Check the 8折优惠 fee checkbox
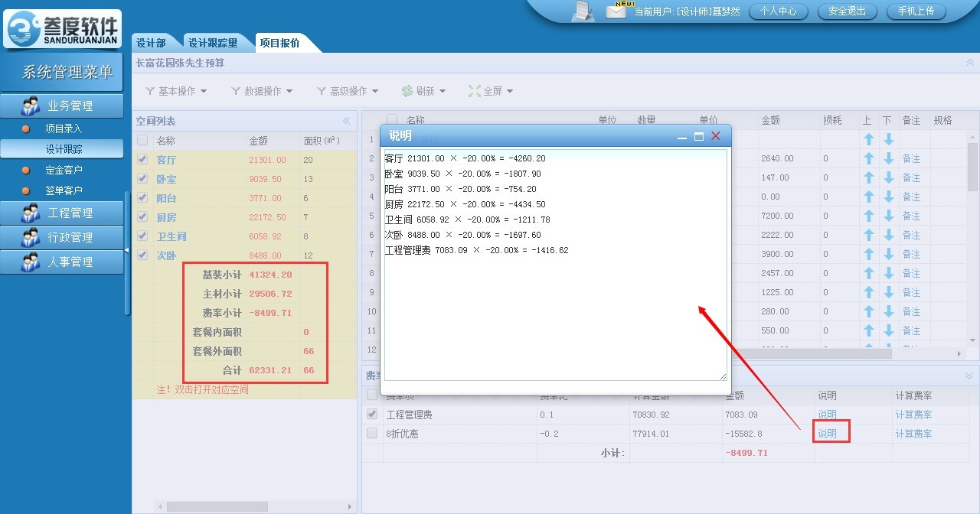The image size is (980, 514). point(372,433)
